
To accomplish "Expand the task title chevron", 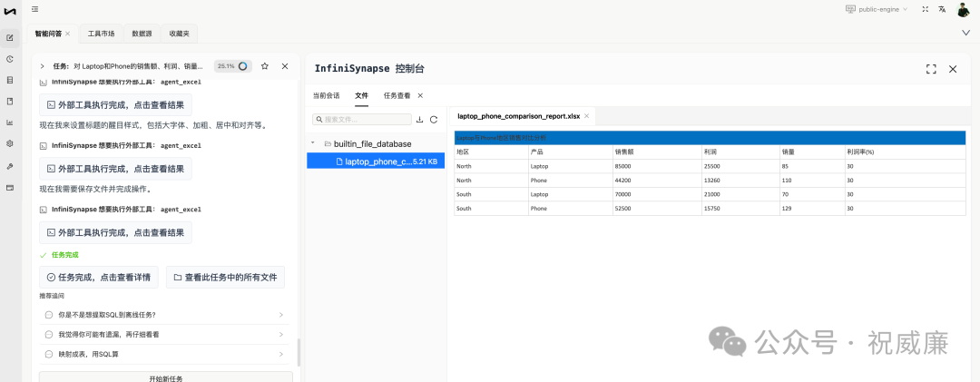I will (x=43, y=66).
